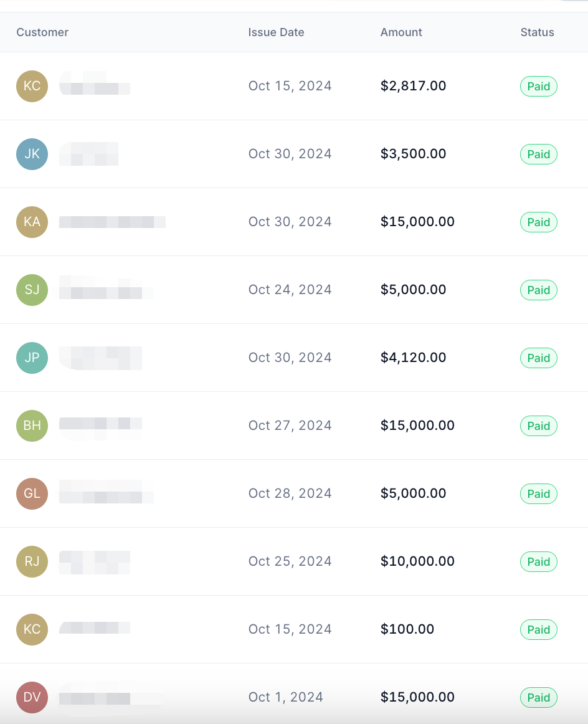
Task: Click the Paid status for the $10,000.00 invoice
Action: 538,561
